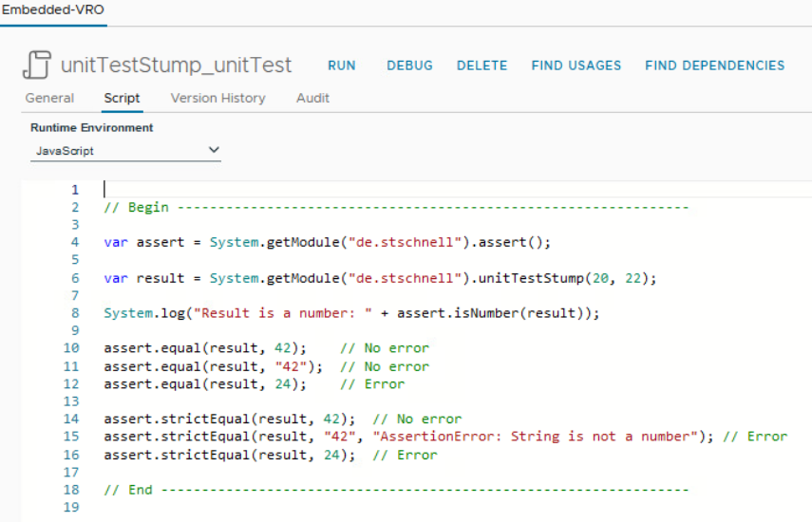Click the 'var assert' declaration line
The height and width of the screenshot is (522, 812).
328,242
